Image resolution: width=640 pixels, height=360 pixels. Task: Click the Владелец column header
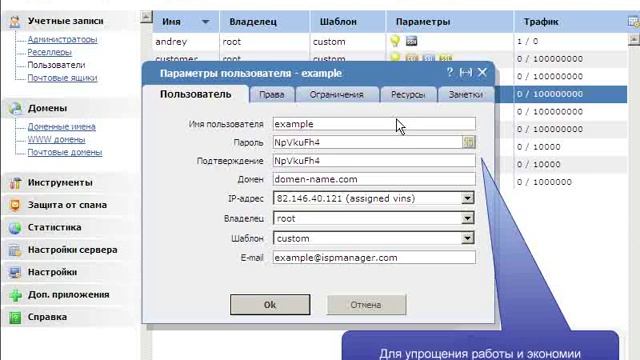[x=264, y=22]
